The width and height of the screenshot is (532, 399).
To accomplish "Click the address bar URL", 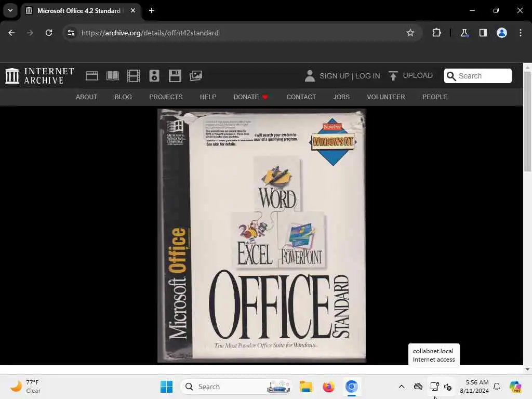I will tap(150, 33).
